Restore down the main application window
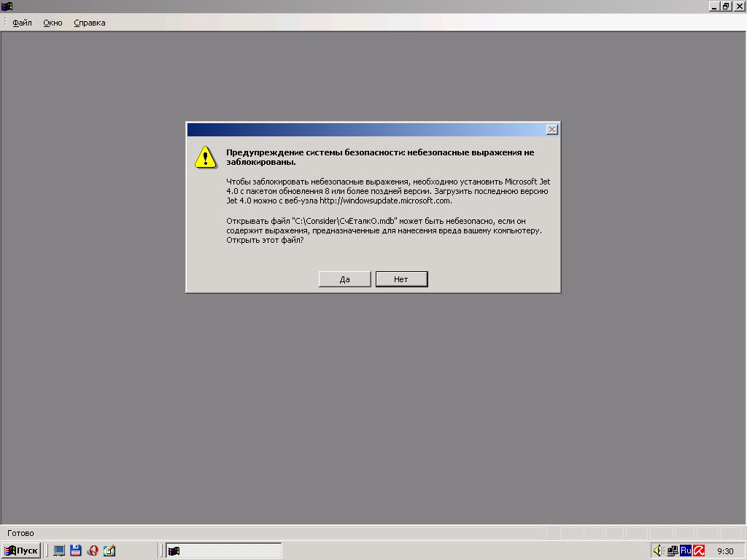The image size is (747, 560). (726, 6)
